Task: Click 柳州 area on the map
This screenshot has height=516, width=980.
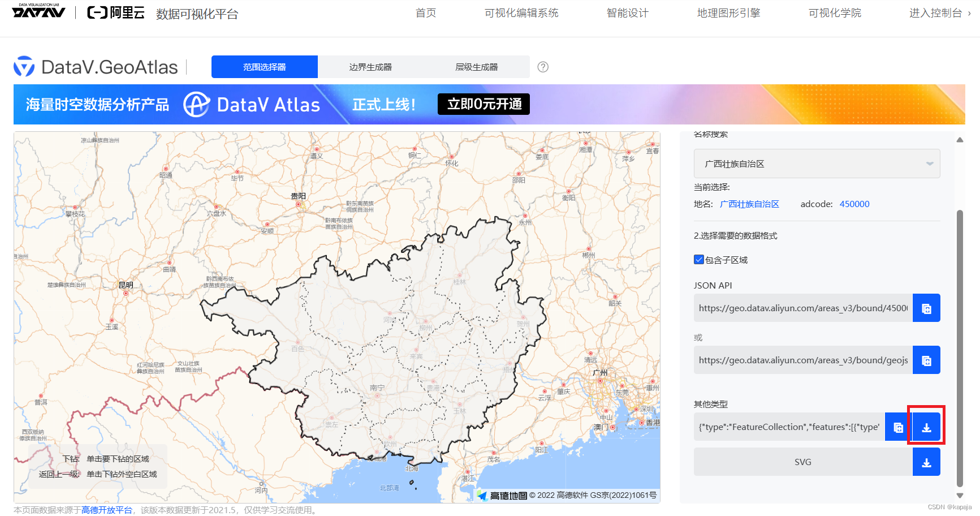Action: 425,328
